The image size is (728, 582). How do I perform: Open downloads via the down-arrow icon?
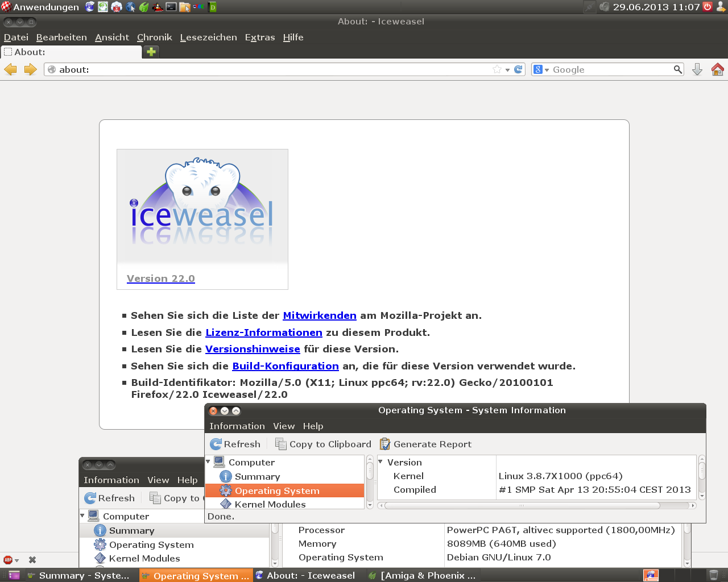[x=697, y=69]
